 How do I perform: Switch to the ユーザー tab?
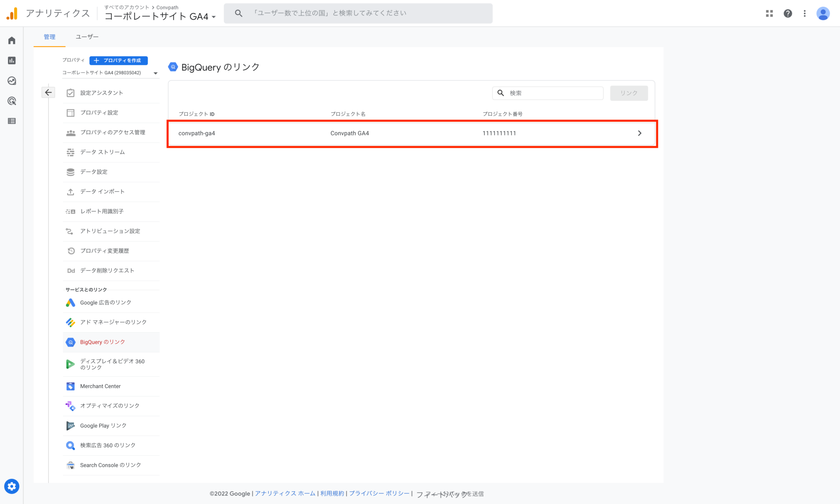coord(87,36)
